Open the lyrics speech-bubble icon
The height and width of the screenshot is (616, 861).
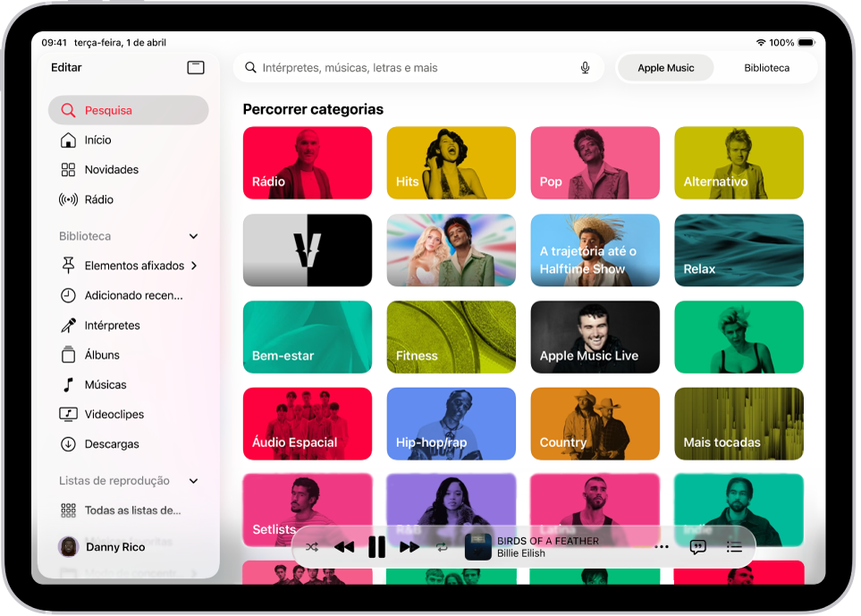[697, 547]
